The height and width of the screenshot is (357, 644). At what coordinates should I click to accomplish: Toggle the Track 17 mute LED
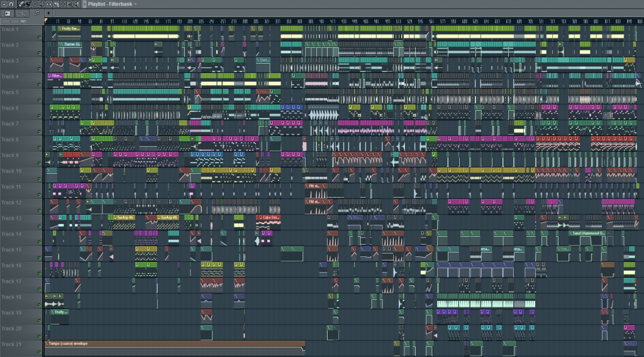click(x=40, y=289)
